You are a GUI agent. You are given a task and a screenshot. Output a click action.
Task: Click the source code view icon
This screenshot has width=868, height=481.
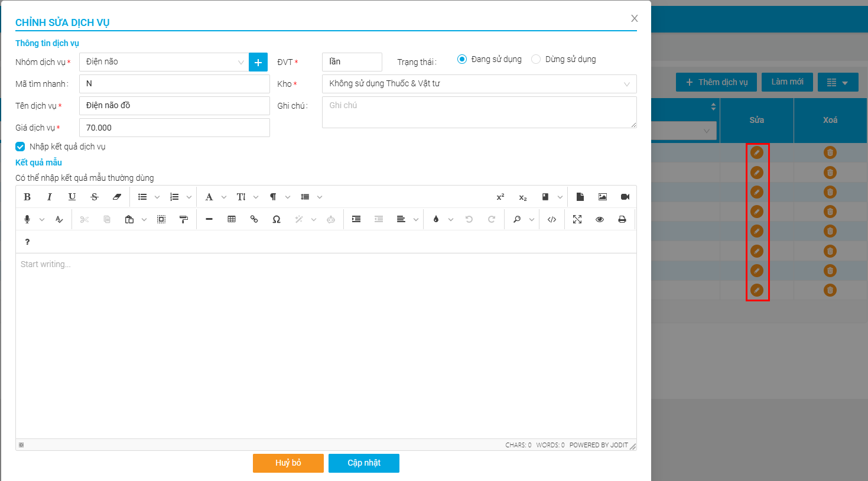coord(552,219)
